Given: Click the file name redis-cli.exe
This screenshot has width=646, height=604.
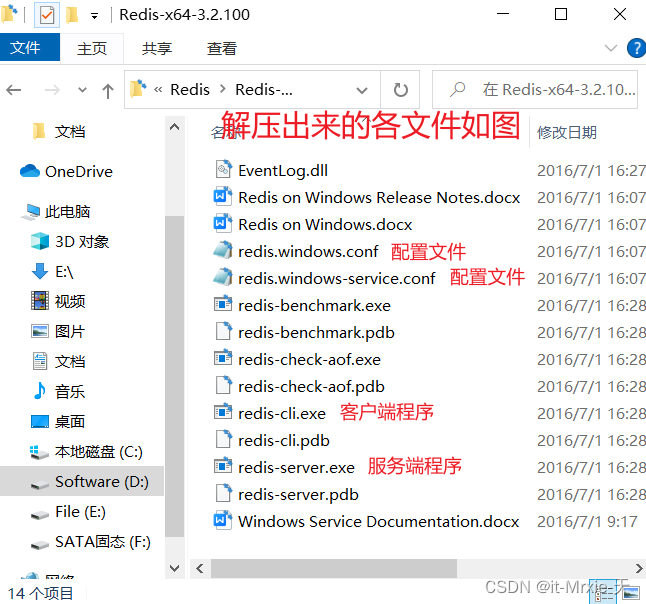Looking at the screenshot, I should 282,414.
